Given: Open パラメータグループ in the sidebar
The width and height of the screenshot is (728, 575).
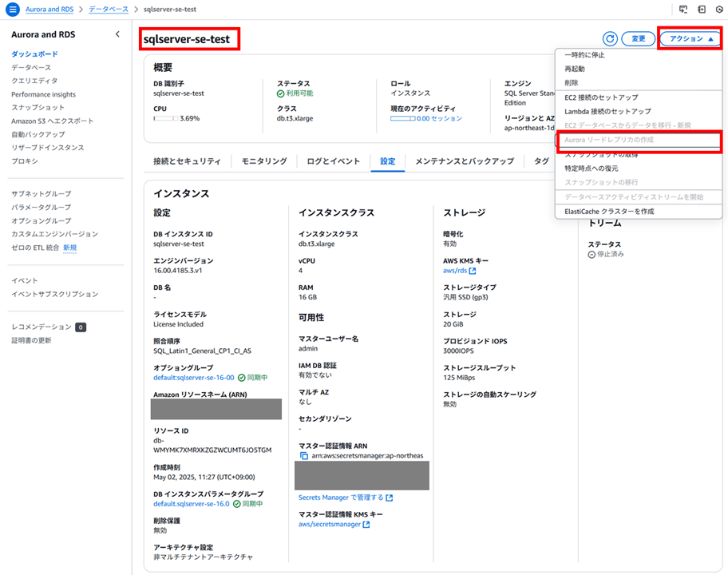Looking at the screenshot, I should [x=42, y=207].
